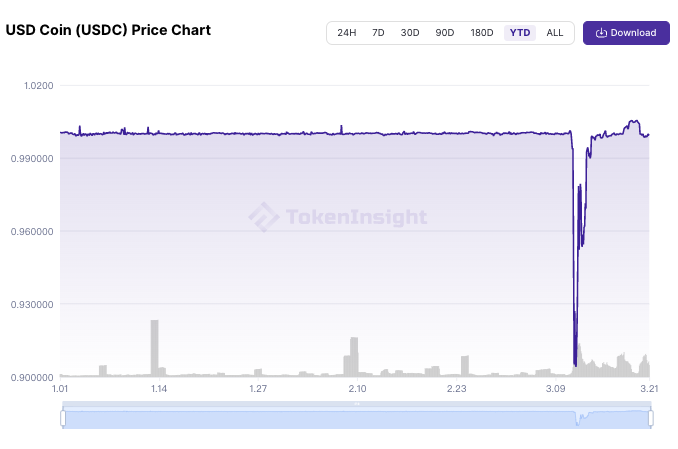Click the tall volume bar near 2.10
This screenshot has height=449, width=678.
point(354,356)
